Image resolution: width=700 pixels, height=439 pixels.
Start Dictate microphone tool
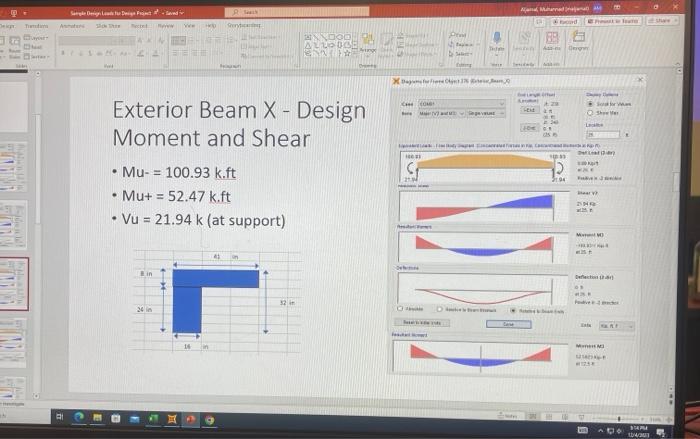pyautogui.click(x=496, y=42)
